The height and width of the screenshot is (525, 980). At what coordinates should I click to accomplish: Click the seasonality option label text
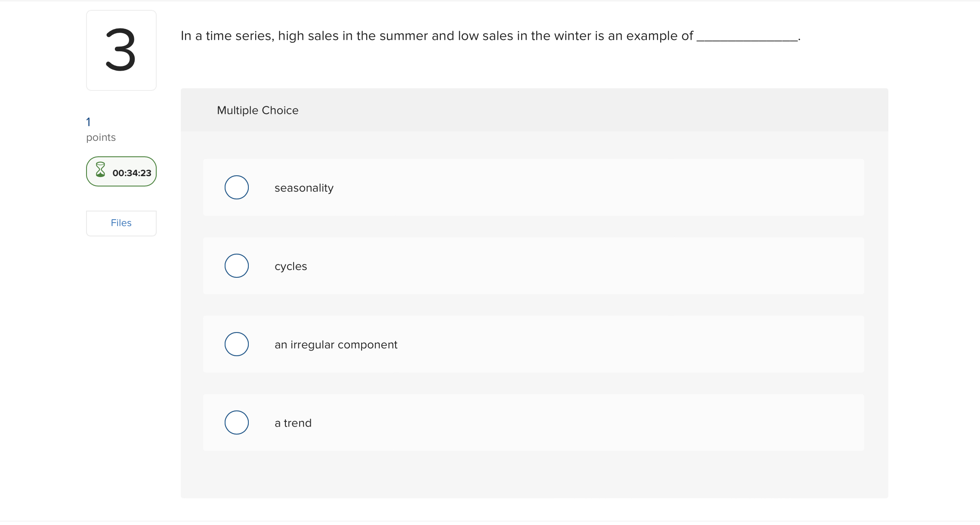303,188
